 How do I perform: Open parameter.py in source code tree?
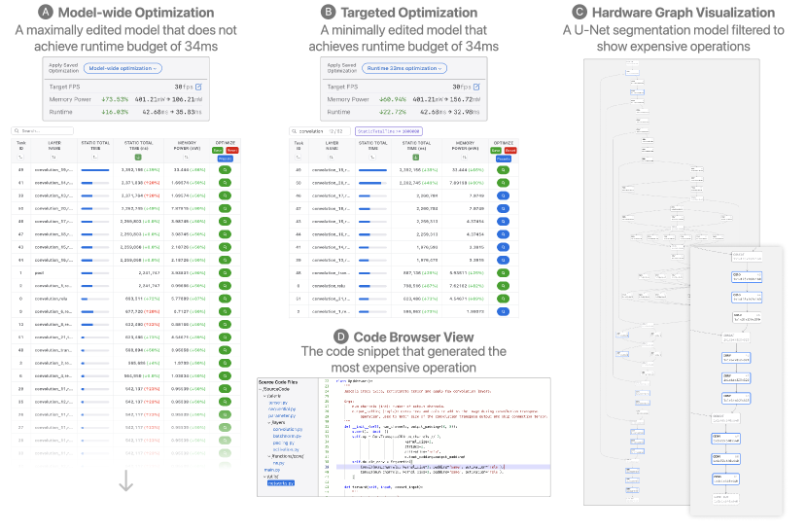(x=282, y=415)
